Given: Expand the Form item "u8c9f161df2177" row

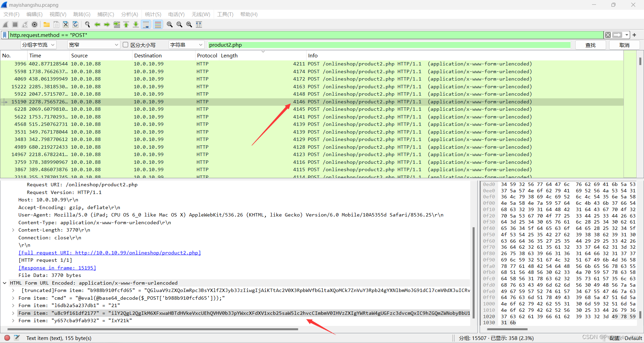Looking at the screenshot, I should (x=13, y=313).
